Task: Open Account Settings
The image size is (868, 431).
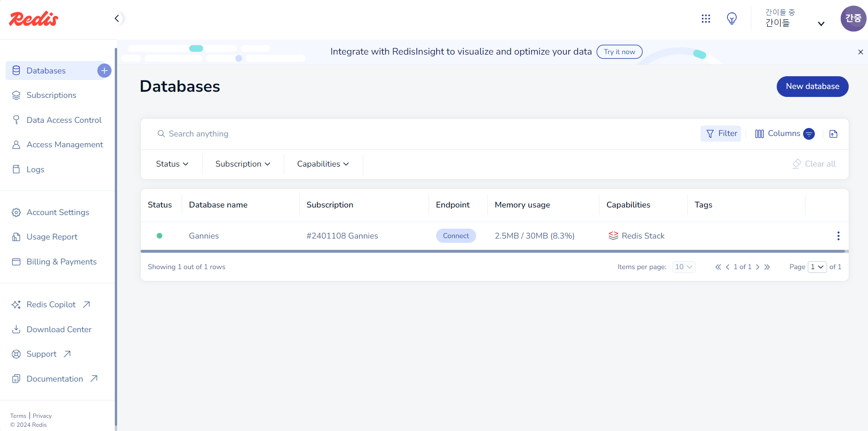Action: pos(57,212)
